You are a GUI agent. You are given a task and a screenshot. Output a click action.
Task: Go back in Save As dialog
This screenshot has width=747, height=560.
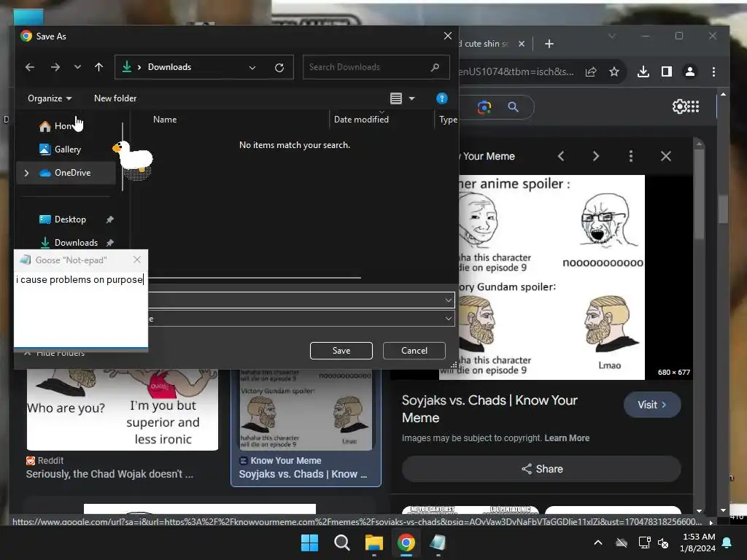(x=29, y=67)
